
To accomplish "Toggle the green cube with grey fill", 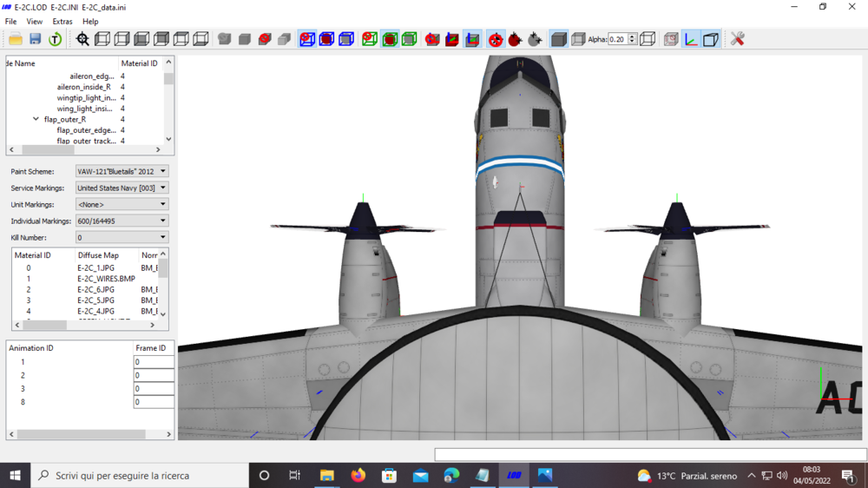I will tap(410, 39).
